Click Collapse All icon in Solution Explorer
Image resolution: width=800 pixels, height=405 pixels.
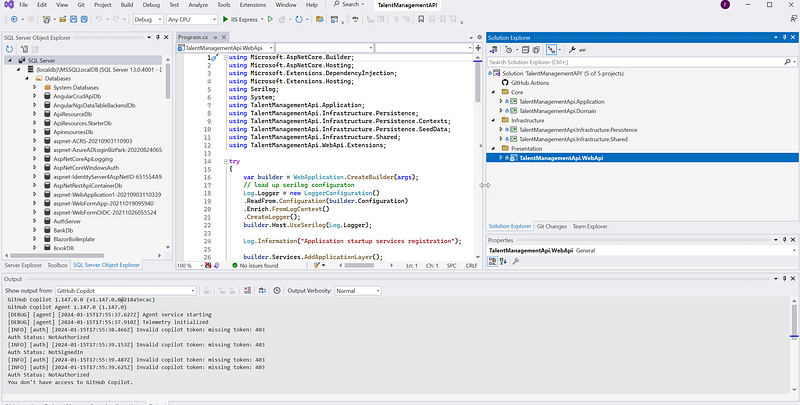click(526, 49)
